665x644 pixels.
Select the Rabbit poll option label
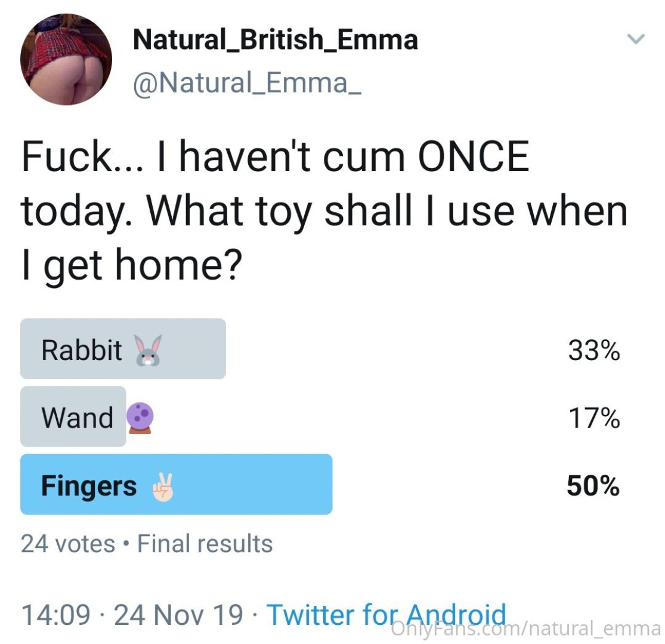point(82,350)
